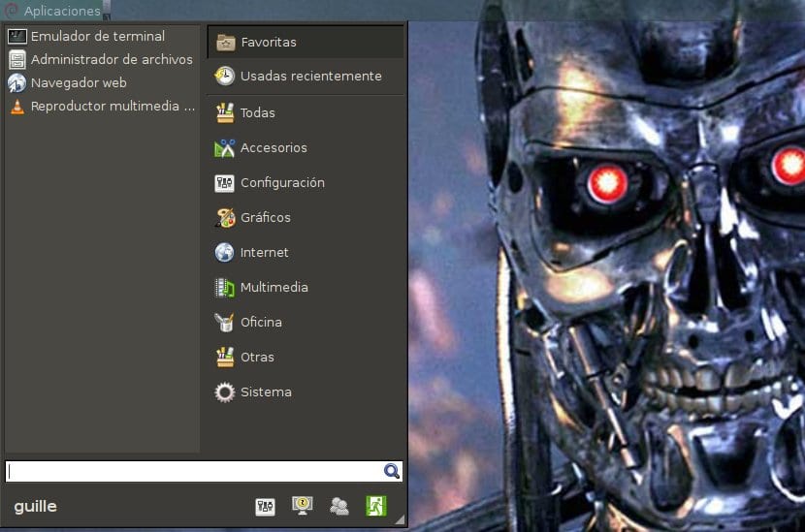The image size is (805, 532).
Task: Start Reproductor multimedia VLC entry
Action: click(x=102, y=107)
